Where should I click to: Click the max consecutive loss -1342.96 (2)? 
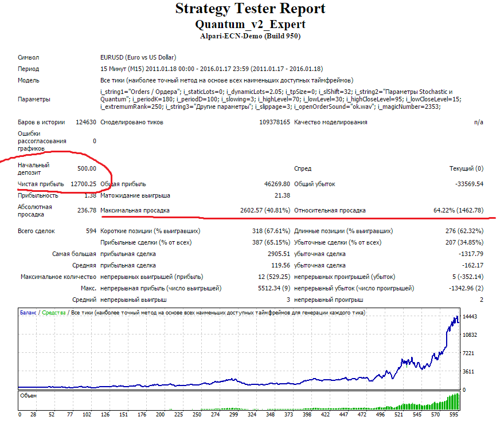pyautogui.click(x=466, y=288)
